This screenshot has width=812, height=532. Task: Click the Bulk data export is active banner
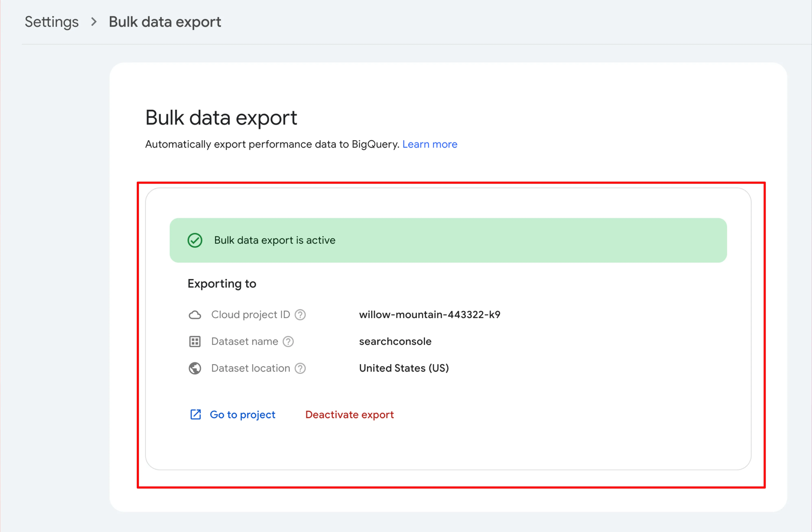coord(448,240)
